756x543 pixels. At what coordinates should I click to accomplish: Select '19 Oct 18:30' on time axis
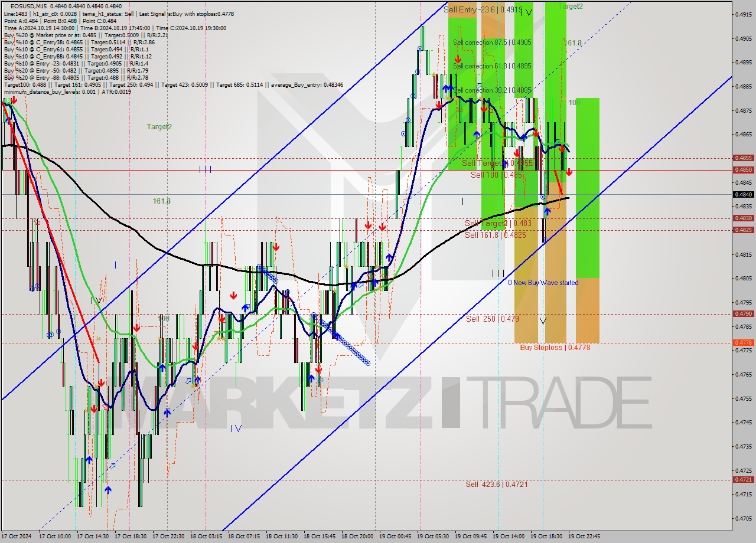[x=546, y=537]
